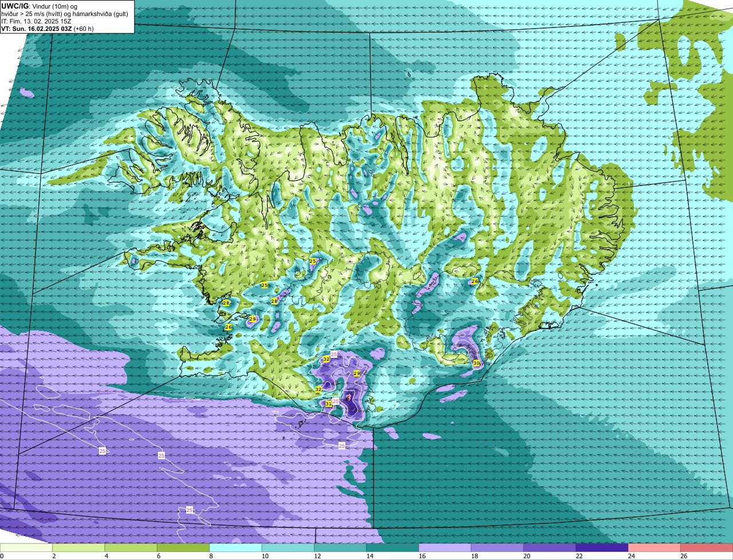733x560 pixels.
Task: Click the legend scale number 14
Action: 369,556
